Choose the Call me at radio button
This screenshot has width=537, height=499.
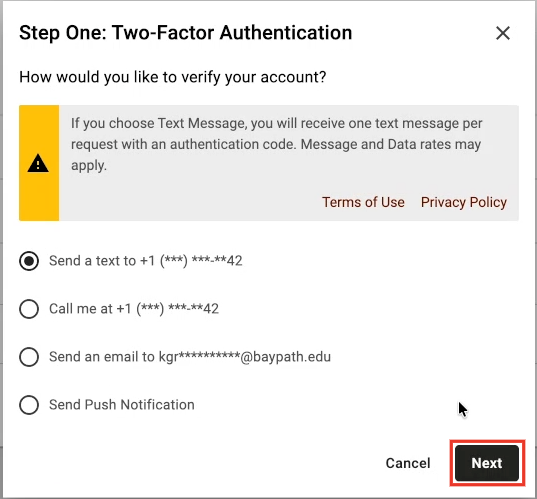coord(29,309)
